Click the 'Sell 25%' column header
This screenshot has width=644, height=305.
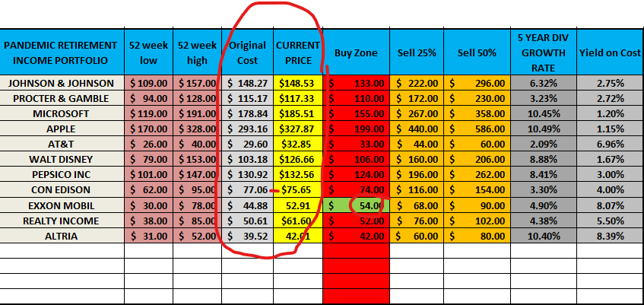(x=417, y=52)
